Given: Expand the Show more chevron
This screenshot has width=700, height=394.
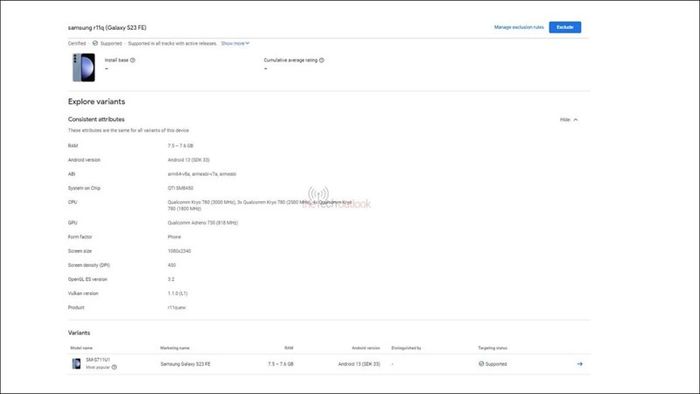Looking at the screenshot, I should (247, 43).
